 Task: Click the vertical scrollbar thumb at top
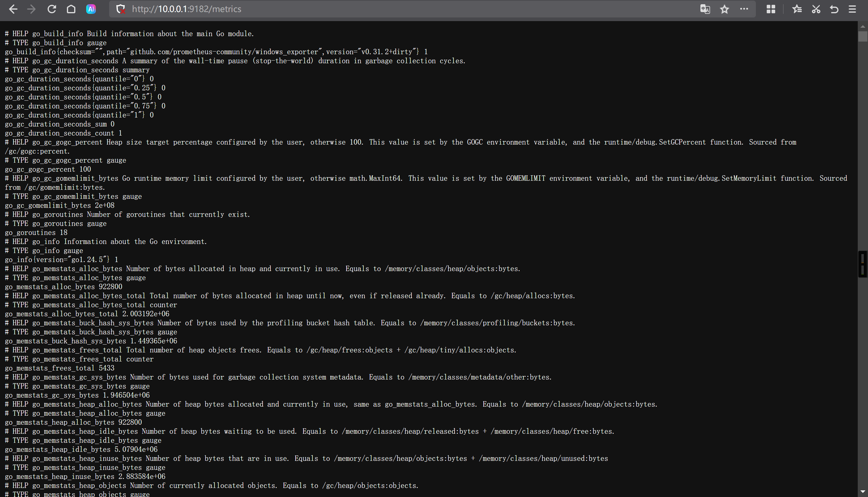863,36
